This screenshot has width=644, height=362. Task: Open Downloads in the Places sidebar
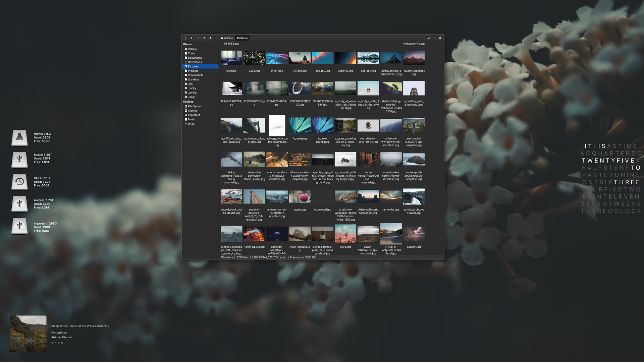195,62
